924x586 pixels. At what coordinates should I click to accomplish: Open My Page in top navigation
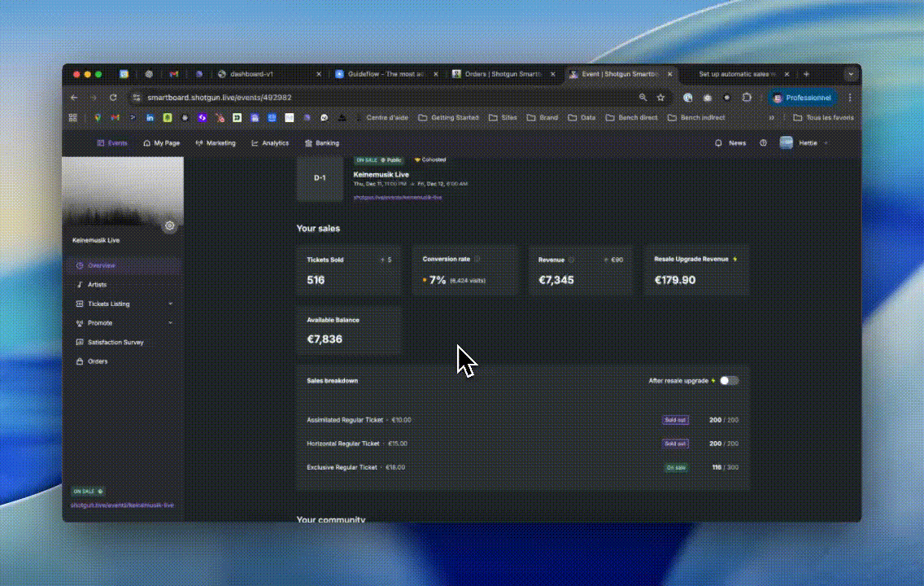coord(162,143)
